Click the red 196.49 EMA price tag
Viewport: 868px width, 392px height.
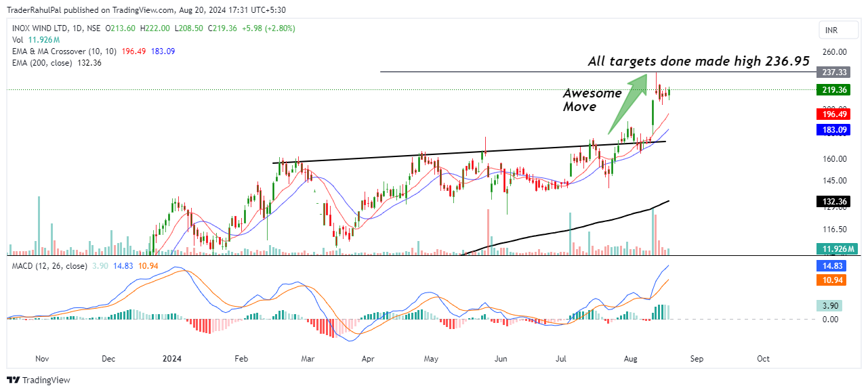[x=834, y=115]
